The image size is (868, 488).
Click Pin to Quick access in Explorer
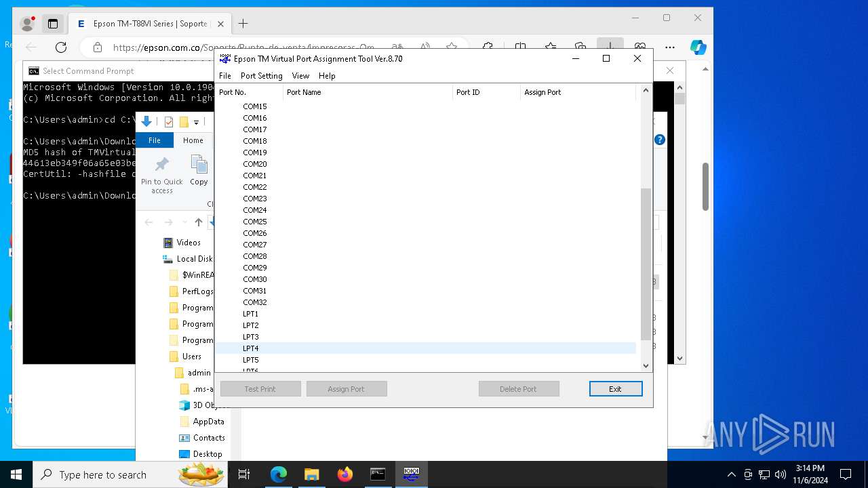point(162,176)
